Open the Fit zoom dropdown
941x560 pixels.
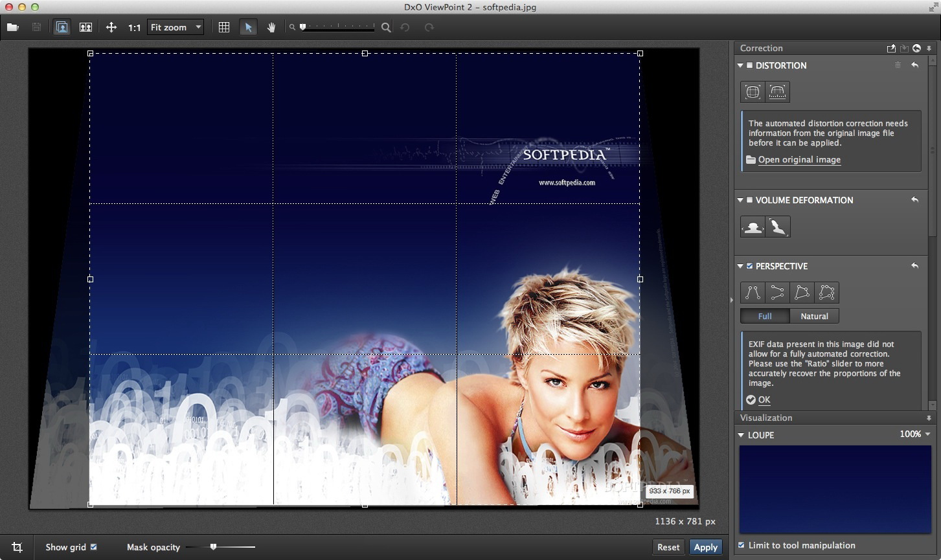[x=175, y=27]
